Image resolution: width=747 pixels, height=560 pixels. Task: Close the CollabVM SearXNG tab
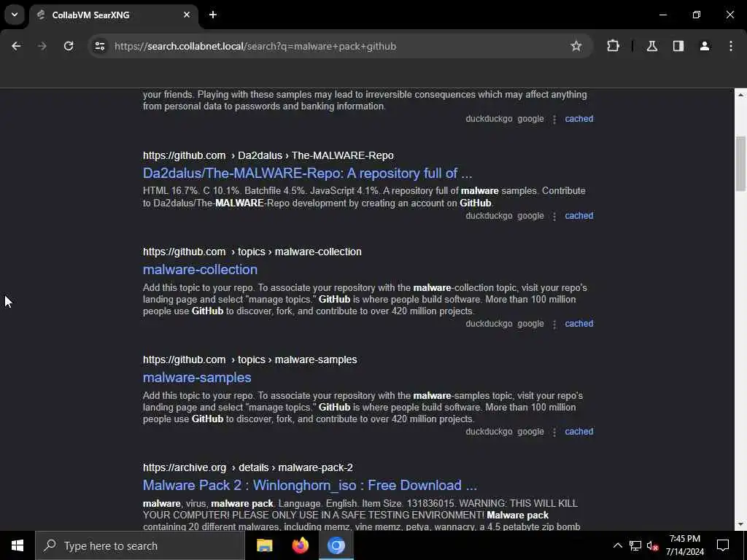[187, 15]
